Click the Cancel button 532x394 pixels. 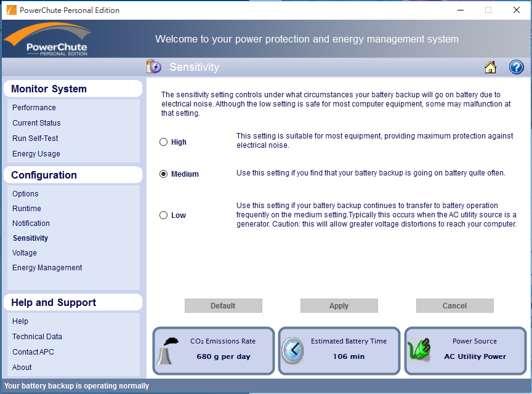point(454,306)
